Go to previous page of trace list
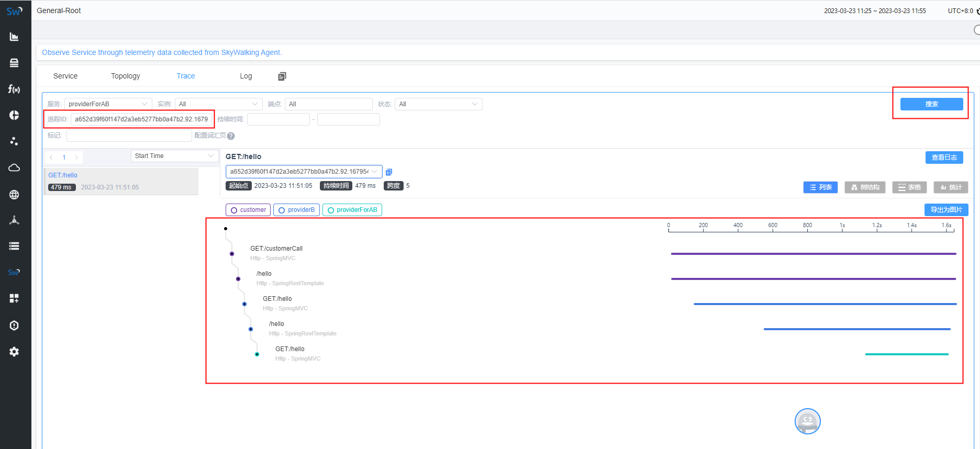The image size is (980, 449). coord(51,158)
